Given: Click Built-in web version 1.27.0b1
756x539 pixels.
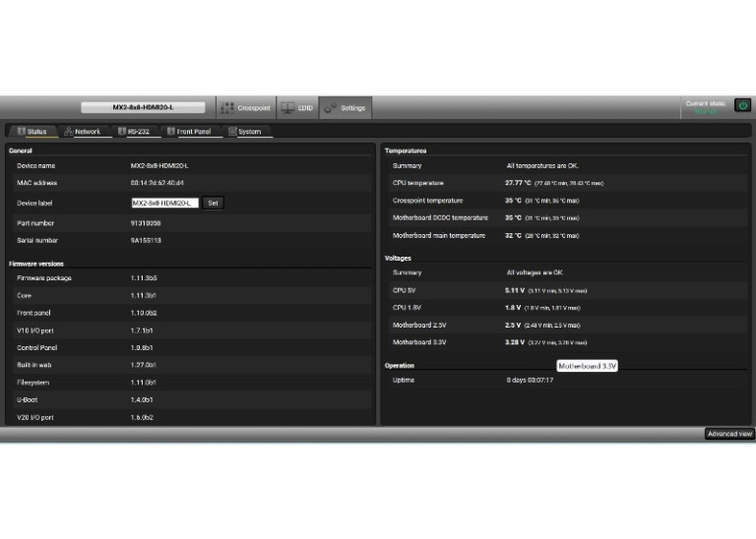Looking at the screenshot, I should 143,365.
